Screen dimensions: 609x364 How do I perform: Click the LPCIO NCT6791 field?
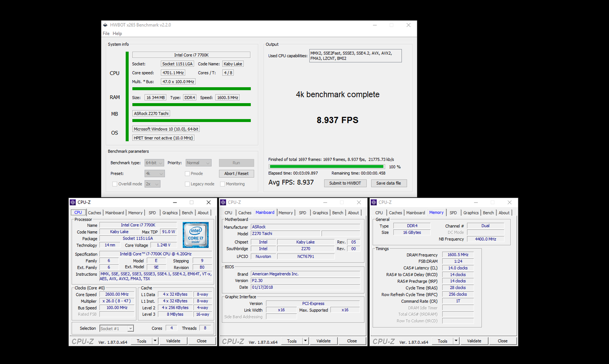[x=306, y=256]
